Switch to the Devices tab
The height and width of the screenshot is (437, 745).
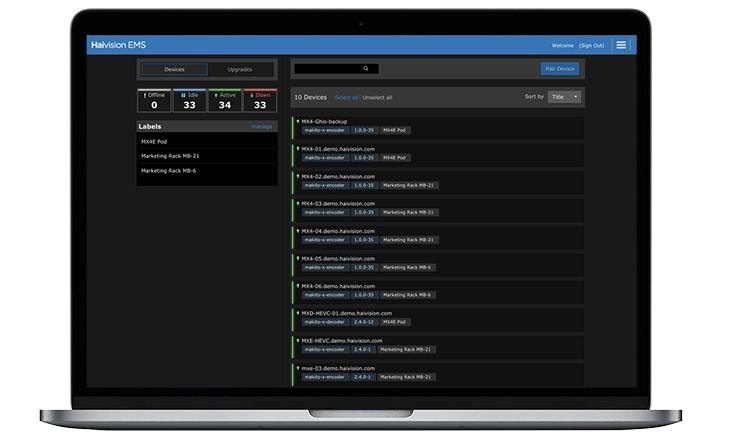point(174,69)
